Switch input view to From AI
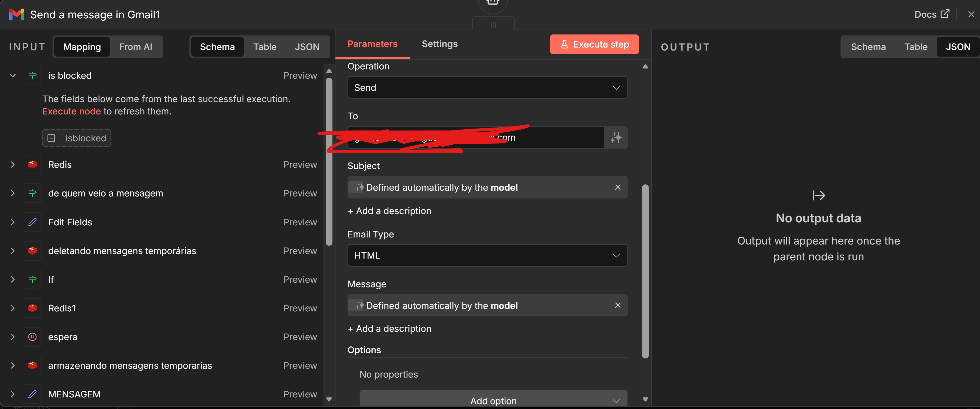980x409 pixels. pyautogui.click(x=135, y=47)
